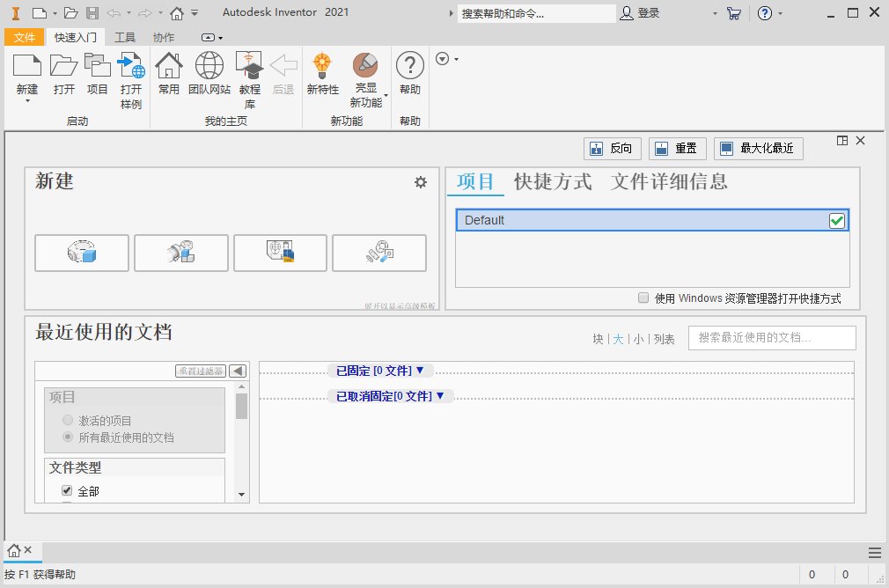Start a new drawing (DWG) document

click(x=280, y=253)
